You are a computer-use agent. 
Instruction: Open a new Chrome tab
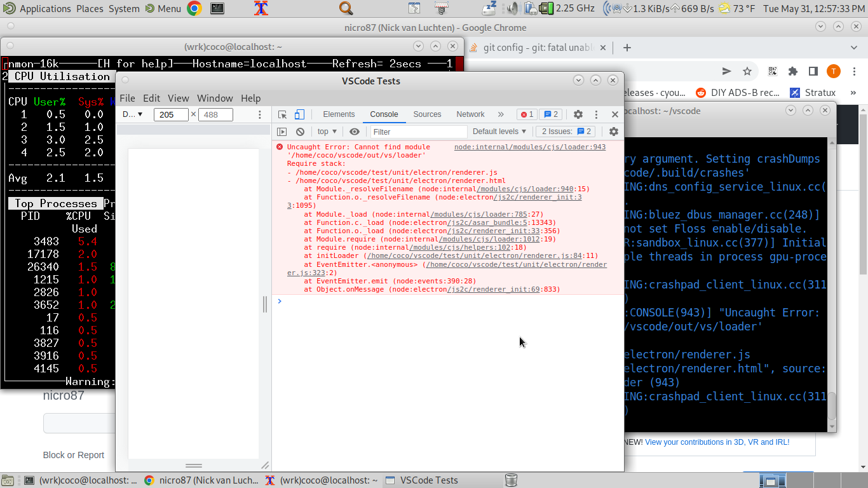tap(627, 48)
